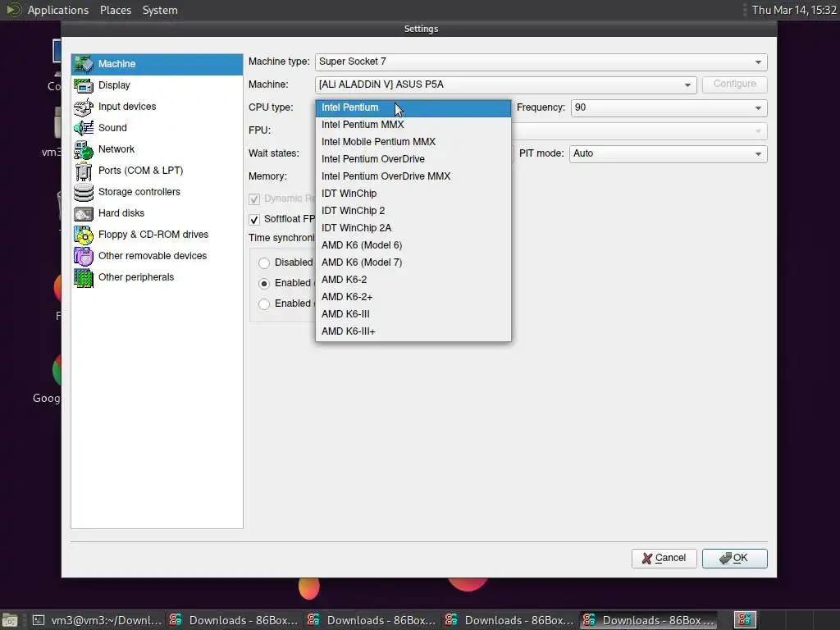Choose IDT WinChip 2 option
The width and height of the screenshot is (840, 630).
click(x=413, y=211)
